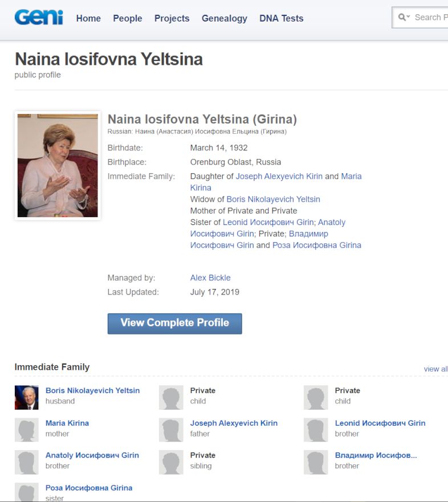
Task: Click Anatoly Girin's silhouette avatar icon
Action: pos(26,462)
